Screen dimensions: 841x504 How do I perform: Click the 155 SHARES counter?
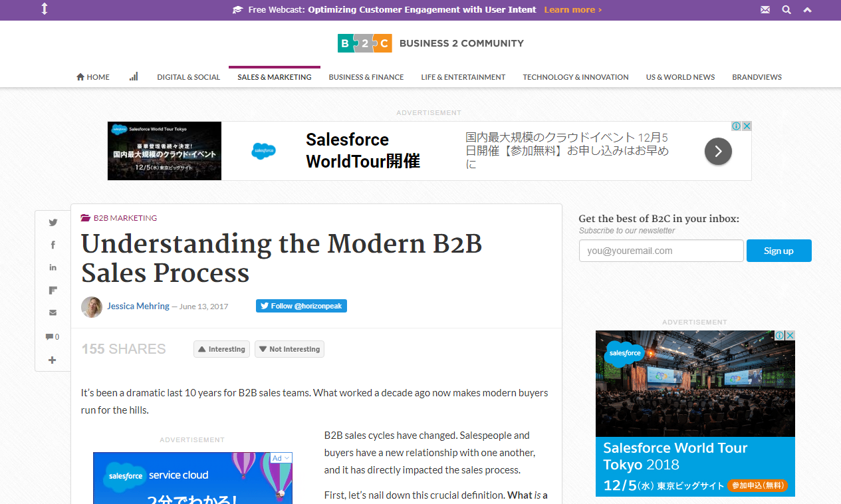click(124, 349)
